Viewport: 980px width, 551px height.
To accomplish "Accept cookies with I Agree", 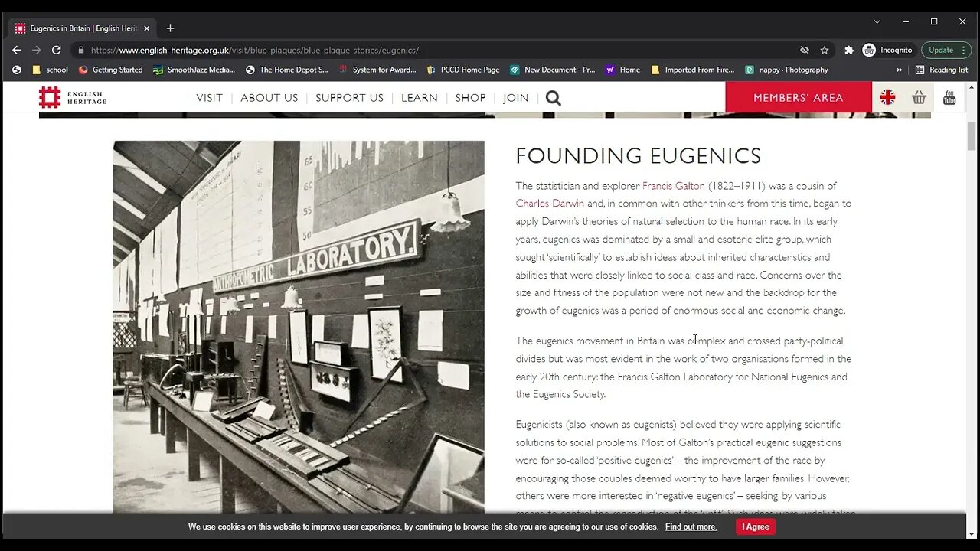I will click(756, 527).
